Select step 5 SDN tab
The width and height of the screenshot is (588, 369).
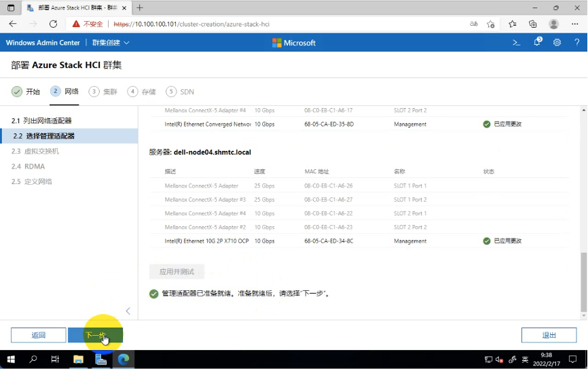(180, 92)
